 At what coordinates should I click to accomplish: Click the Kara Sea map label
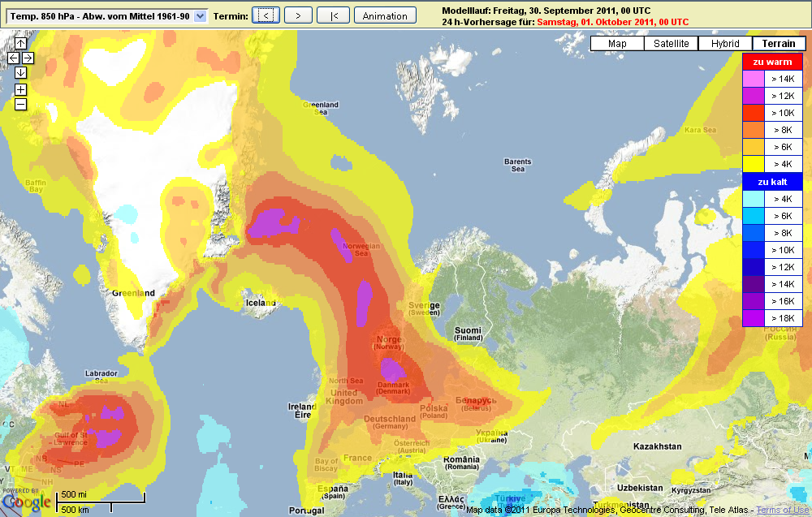[x=700, y=130]
